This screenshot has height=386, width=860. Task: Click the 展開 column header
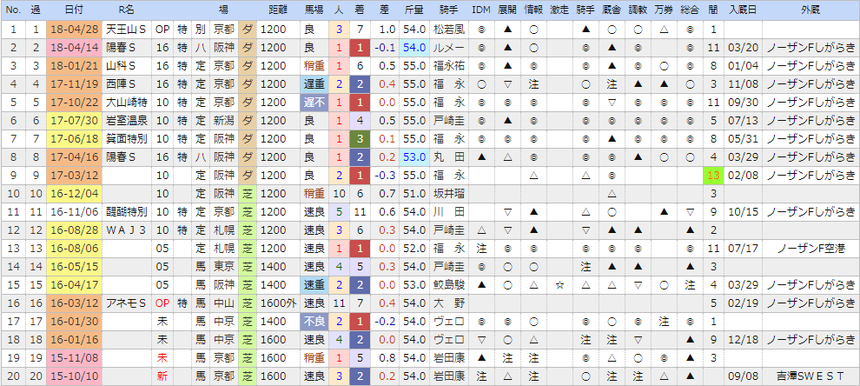(x=507, y=10)
